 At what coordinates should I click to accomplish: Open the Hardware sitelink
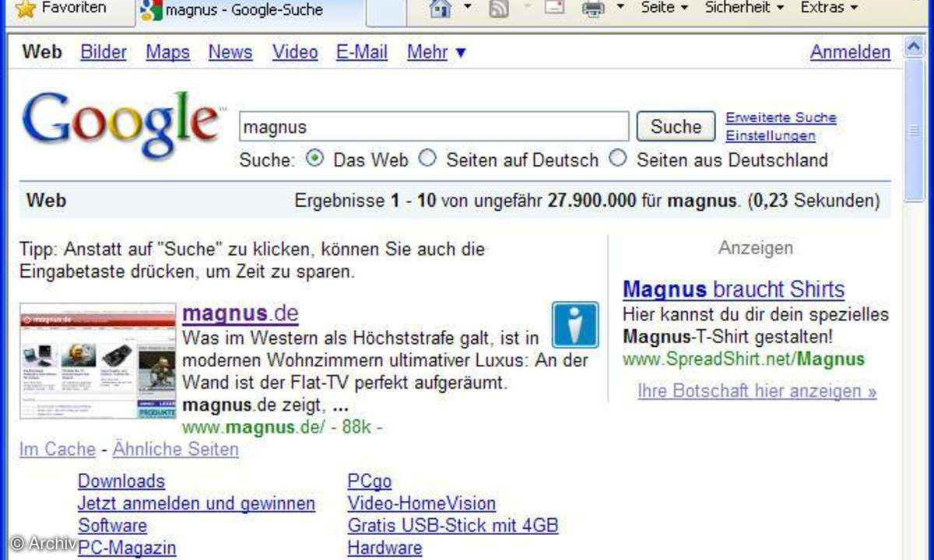(384, 548)
